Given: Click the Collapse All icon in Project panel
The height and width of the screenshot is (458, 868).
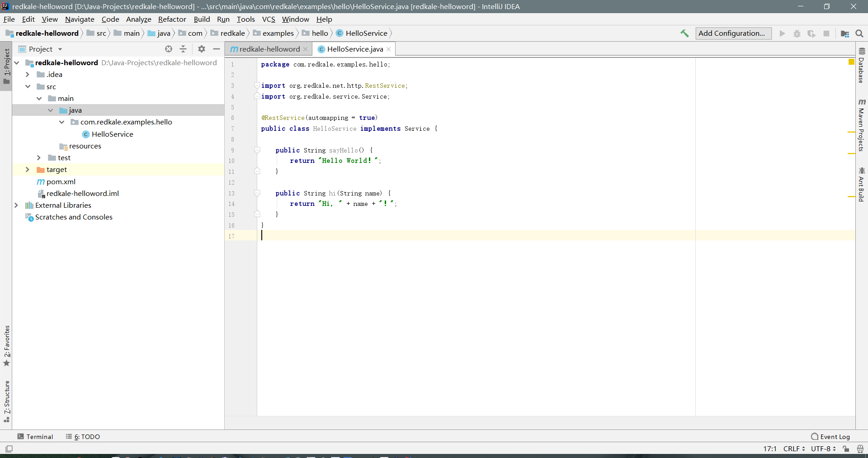Looking at the screenshot, I should (183, 49).
